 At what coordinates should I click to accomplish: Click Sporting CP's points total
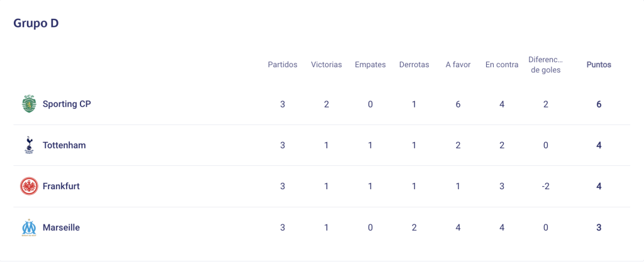[x=599, y=104]
